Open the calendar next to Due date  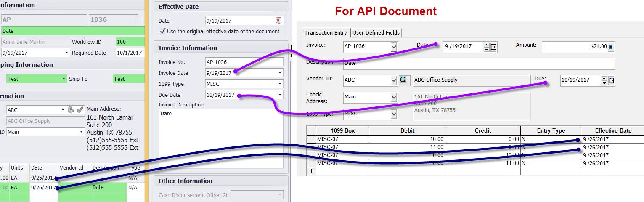tap(611, 80)
